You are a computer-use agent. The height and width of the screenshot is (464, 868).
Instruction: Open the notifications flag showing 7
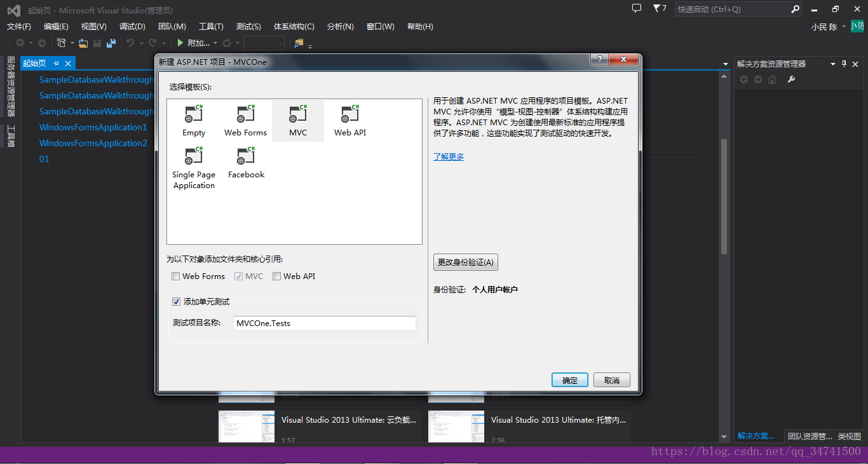660,8
